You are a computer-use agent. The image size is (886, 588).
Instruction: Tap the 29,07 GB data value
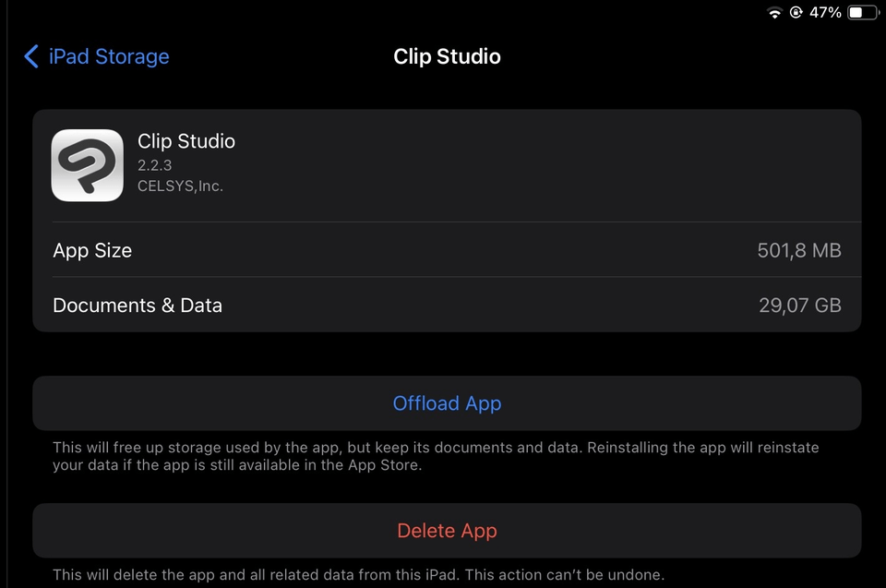click(x=800, y=306)
